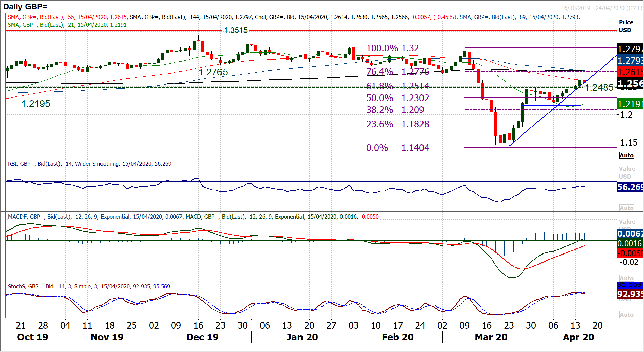Click the RSI value tag 56.269
644x352 pixels.
tap(630, 187)
